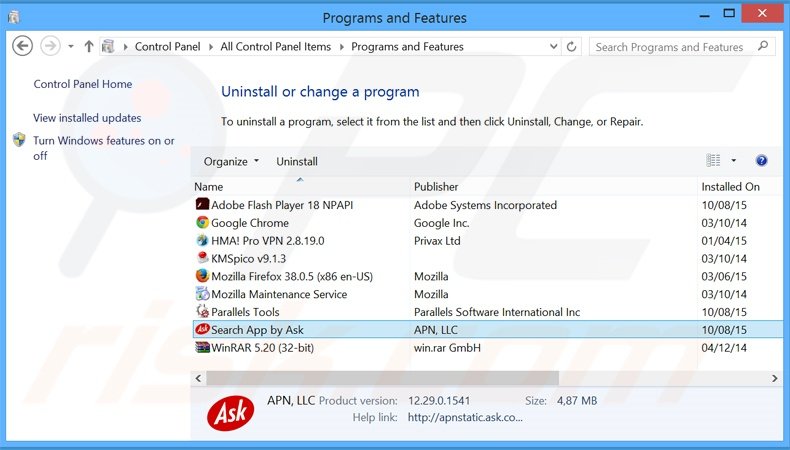The image size is (790, 450).
Task: Select the Parallels Tools entry
Action: click(245, 312)
